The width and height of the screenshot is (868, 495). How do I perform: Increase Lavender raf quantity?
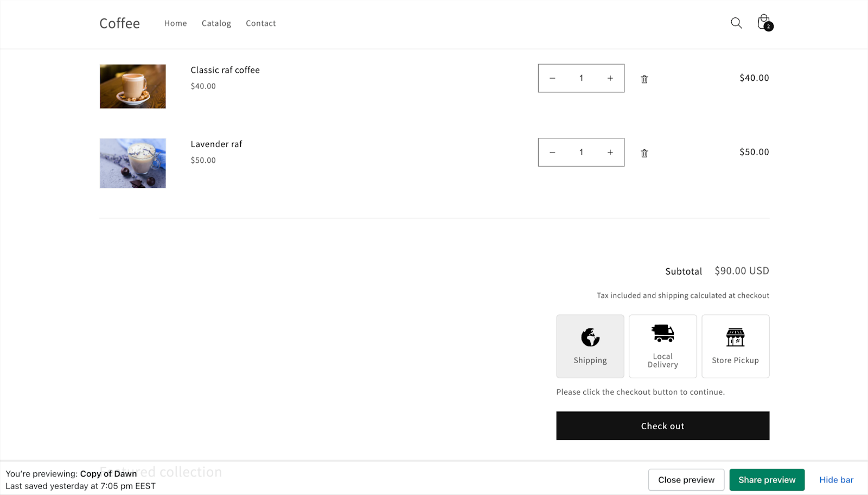(610, 153)
